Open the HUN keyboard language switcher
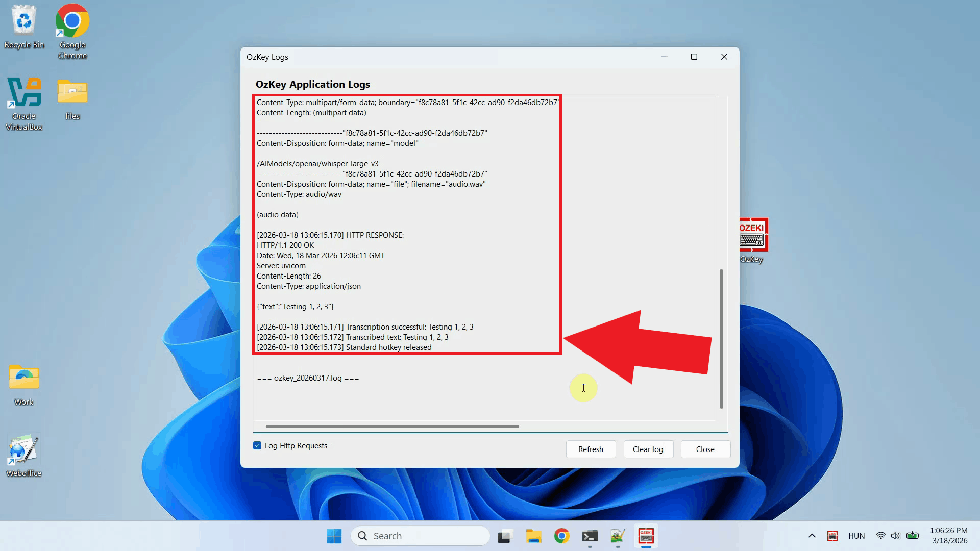The image size is (980, 551). click(856, 536)
